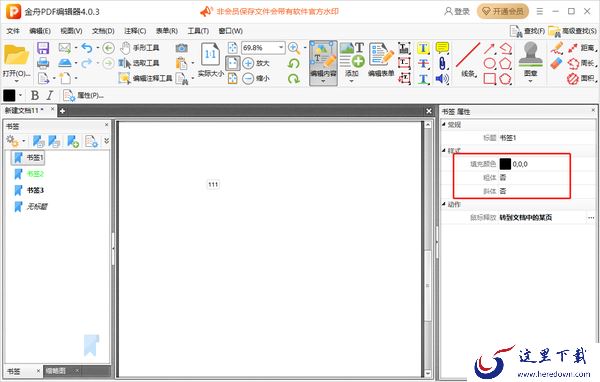Select the red Line (线条) drawing tool
This screenshot has height=382, width=600.
pos(468,60)
